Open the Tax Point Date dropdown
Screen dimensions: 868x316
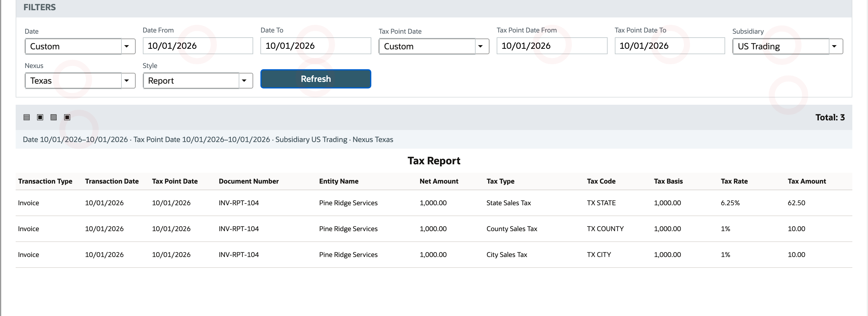(434, 46)
